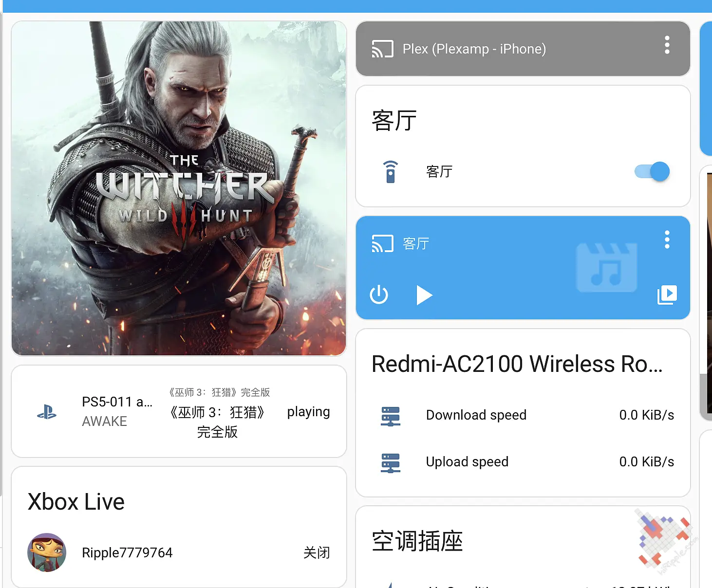Click cast icon on blue 客厅 media card
Viewport: 712px width, 588px height.
coord(382,243)
